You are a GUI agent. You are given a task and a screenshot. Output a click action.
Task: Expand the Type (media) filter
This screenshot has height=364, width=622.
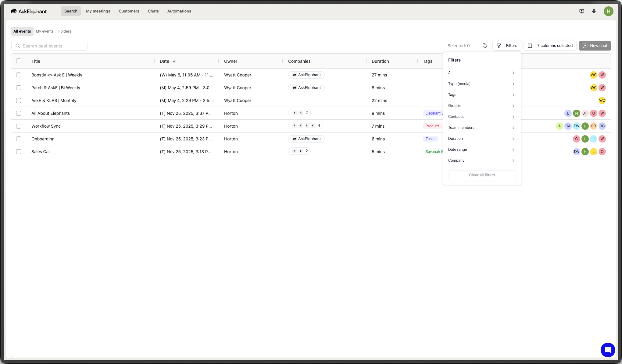482,84
